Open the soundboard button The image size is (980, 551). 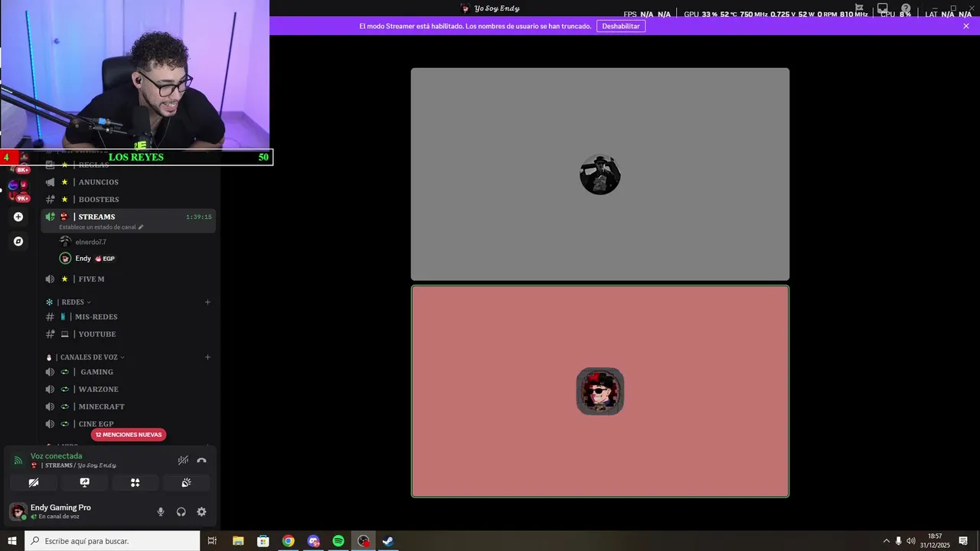pyautogui.click(x=186, y=483)
